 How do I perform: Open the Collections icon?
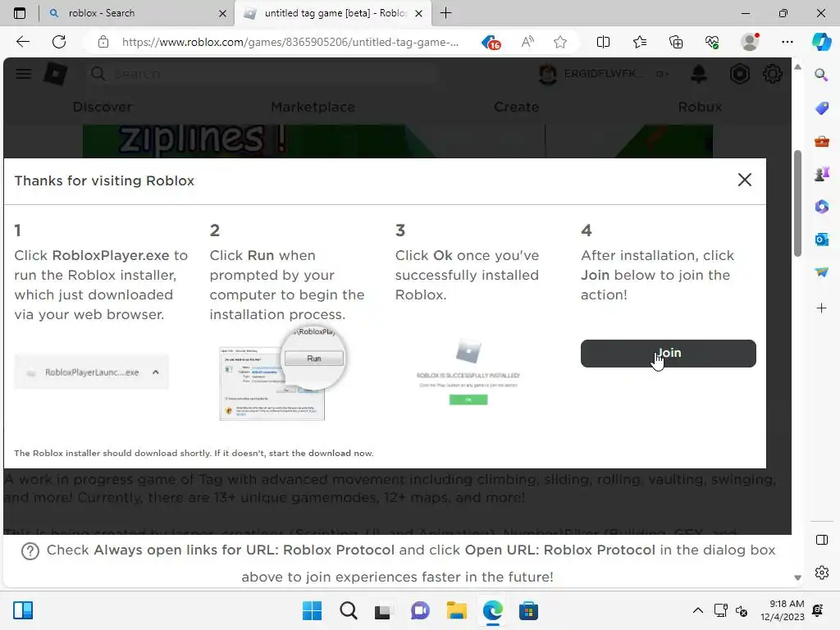[676, 42]
